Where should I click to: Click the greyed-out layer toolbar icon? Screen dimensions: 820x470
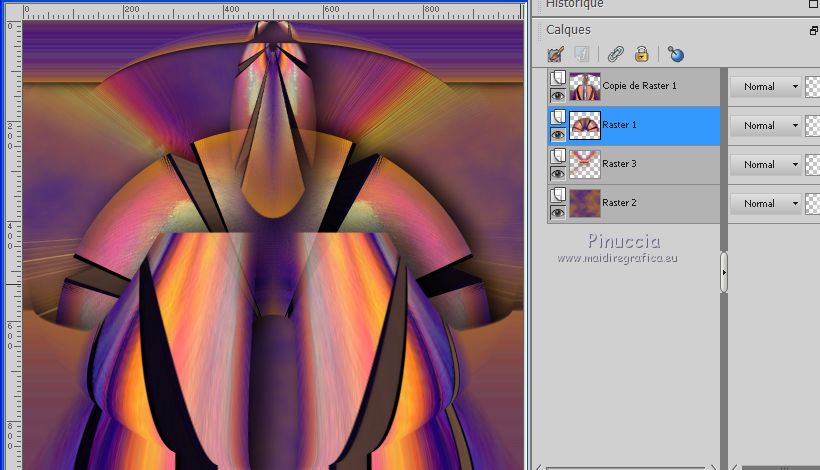582,54
